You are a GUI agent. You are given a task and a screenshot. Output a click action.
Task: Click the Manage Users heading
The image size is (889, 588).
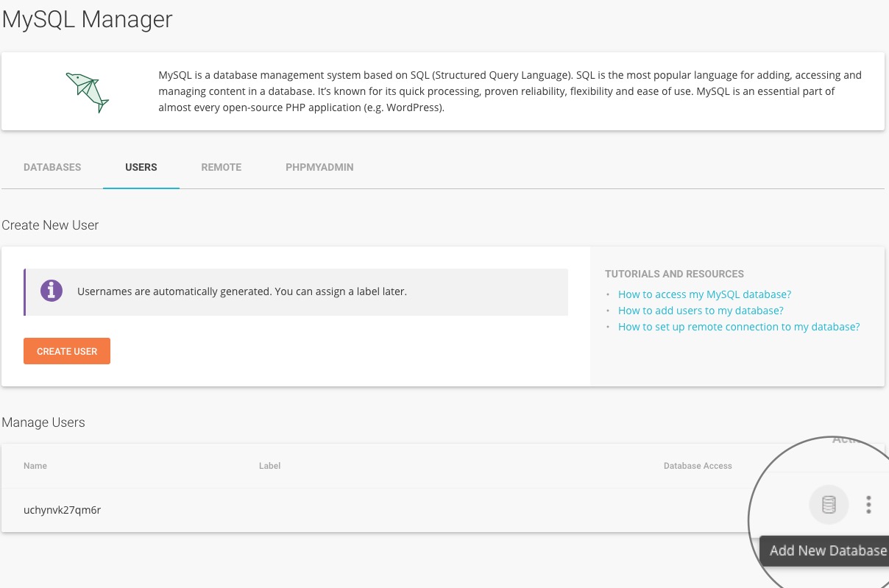tap(43, 422)
